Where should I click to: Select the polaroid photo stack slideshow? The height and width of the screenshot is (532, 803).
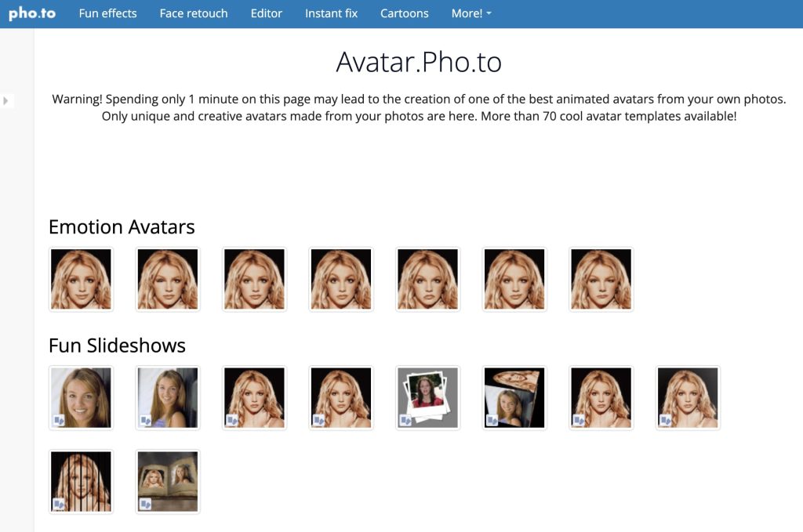click(x=427, y=398)
